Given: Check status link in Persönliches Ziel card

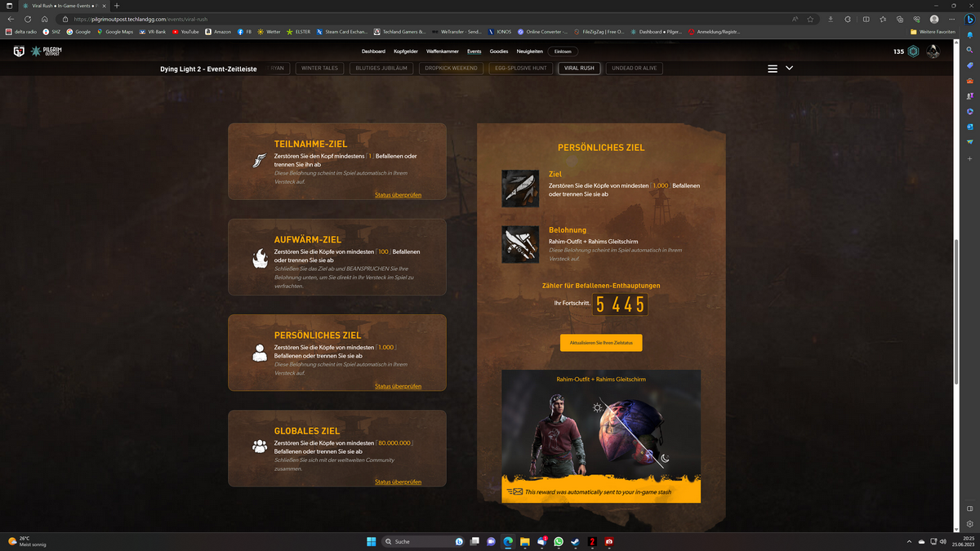Looking at the screenshot, I should 398,386.
